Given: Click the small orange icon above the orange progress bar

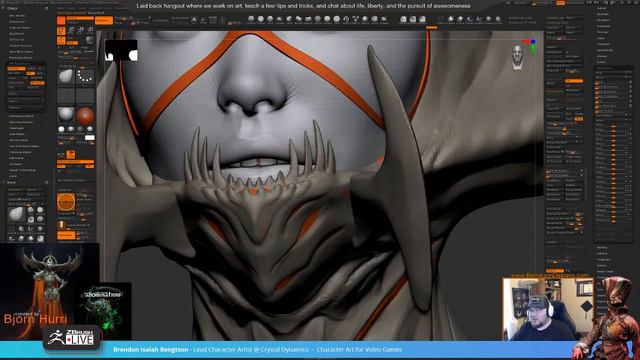Looking at the screenshot, I should coord(71,154).
